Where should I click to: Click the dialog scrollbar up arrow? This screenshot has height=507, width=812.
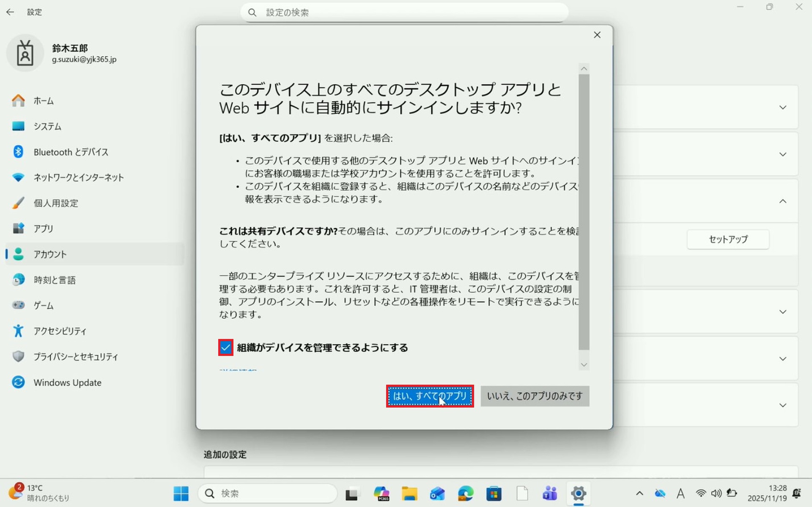tap(584, 69)
